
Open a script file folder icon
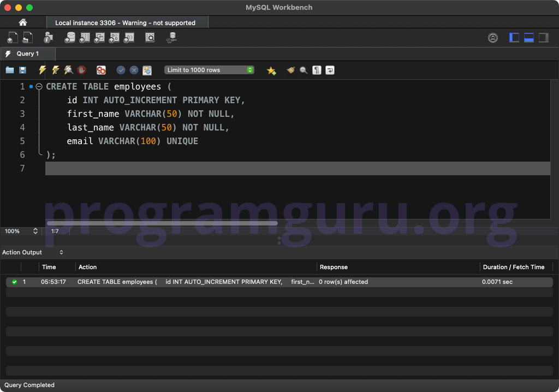10,70
